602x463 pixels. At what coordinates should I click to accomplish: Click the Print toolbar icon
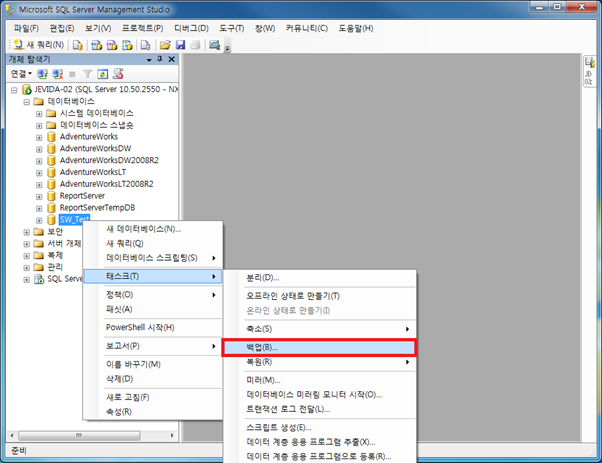(195, 45)
